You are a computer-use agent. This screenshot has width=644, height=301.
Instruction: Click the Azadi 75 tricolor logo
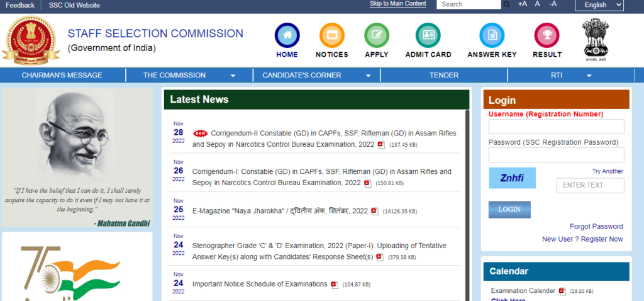[x=70, y=273]
